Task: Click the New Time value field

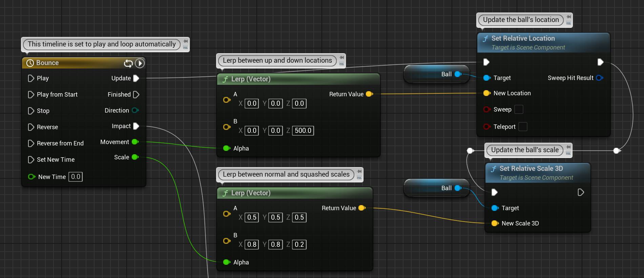Action: click(x=76, y=177)
